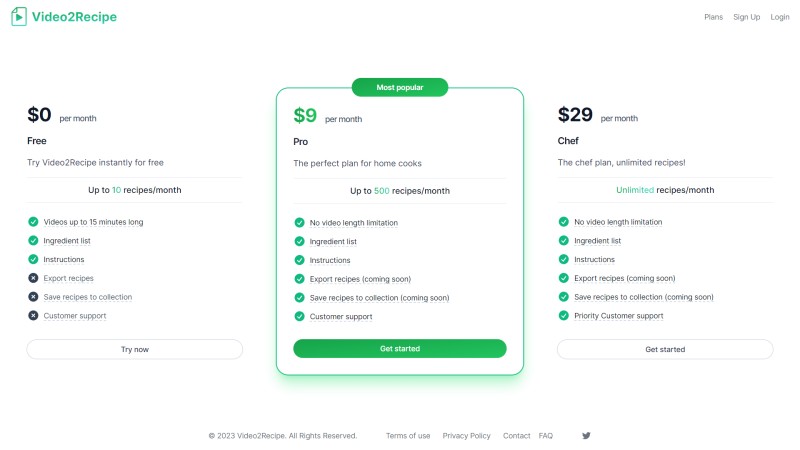The width and height of the screenshot is (800, 450).
Task: Open the Twitter bird icon in footer
Action: click(586, 436)
